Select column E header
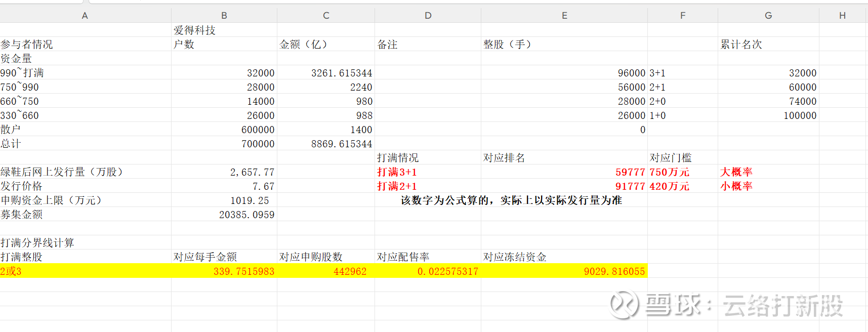The height and width of the screenshot is (332, 868). pos(564,16)
